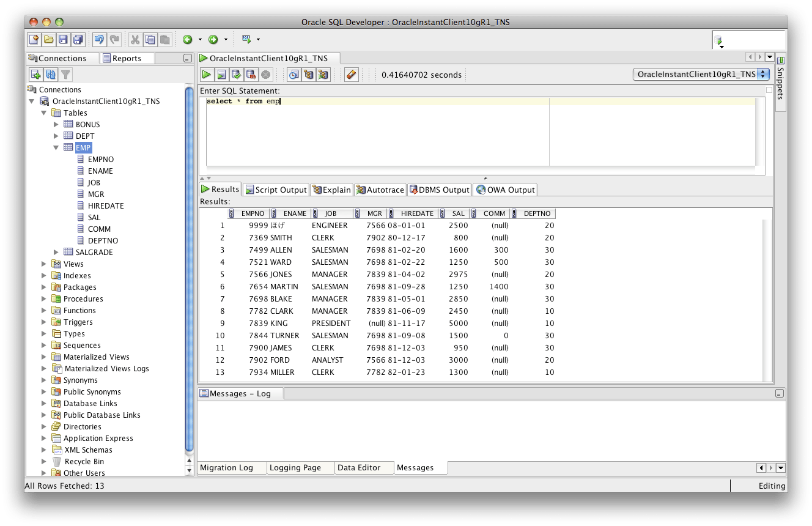
Task: Expand the DEPT table node
Action: tap(56, 136)
